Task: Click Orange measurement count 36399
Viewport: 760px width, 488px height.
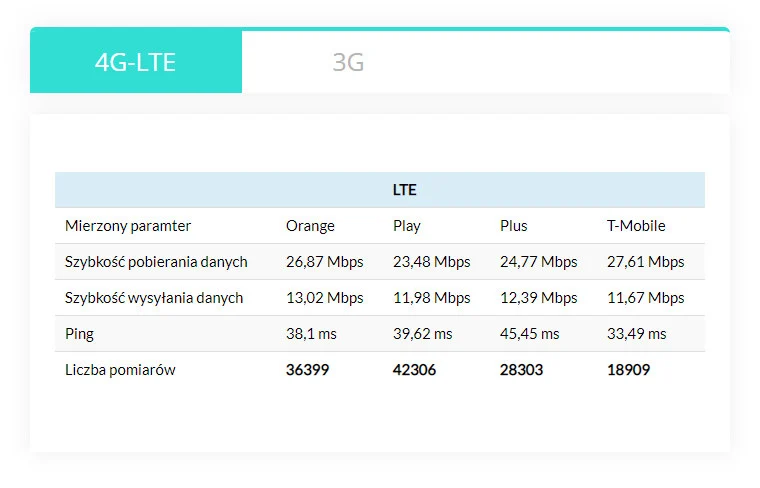Action: pyautogui.click(x=308, y=370)
